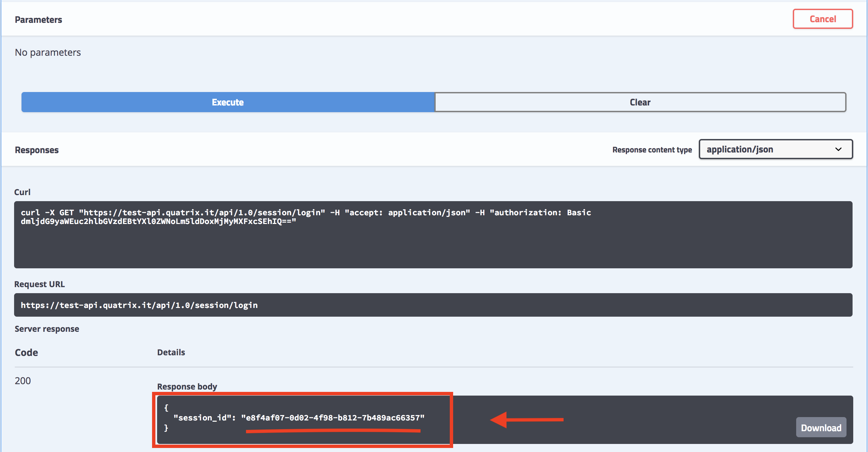
Task: Click the No parameters text
Action: point(48,52)
